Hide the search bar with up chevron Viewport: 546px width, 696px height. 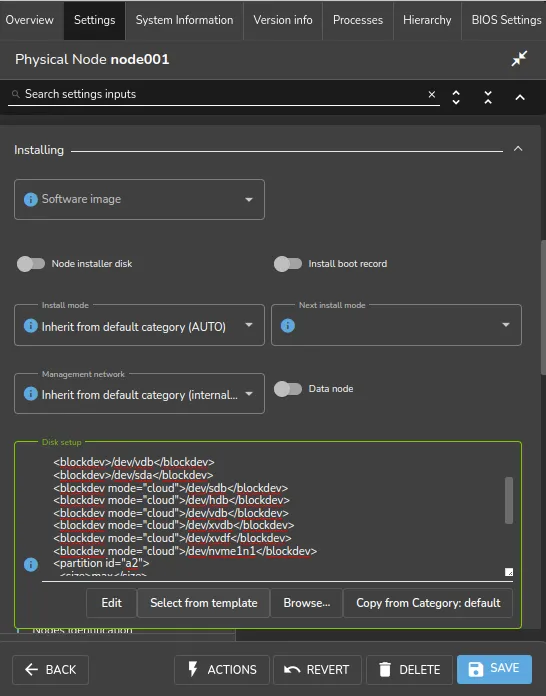pos(520,97)
